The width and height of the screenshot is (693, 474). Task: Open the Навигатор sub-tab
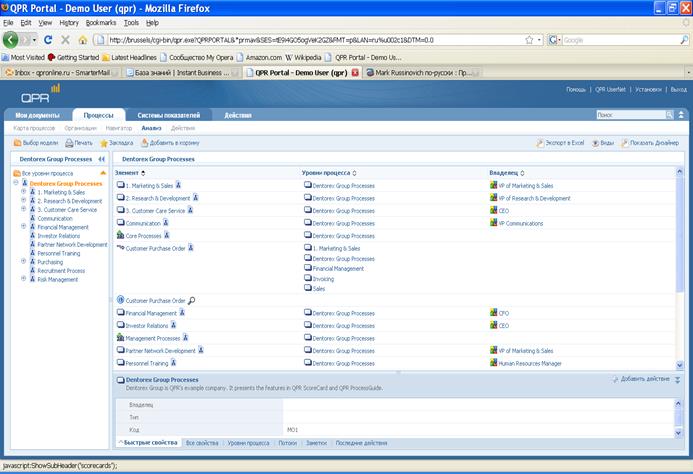click(119, 128)
